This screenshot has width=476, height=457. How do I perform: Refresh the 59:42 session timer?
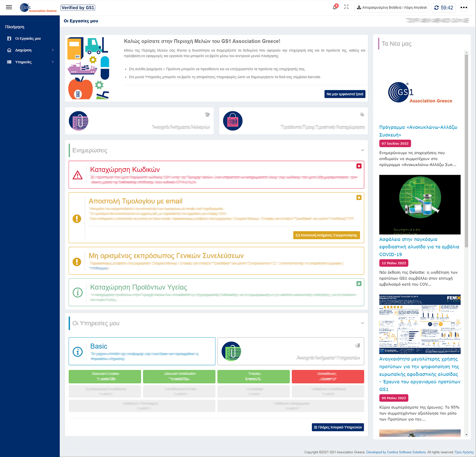pyautogui.click(x=444, y=8)
